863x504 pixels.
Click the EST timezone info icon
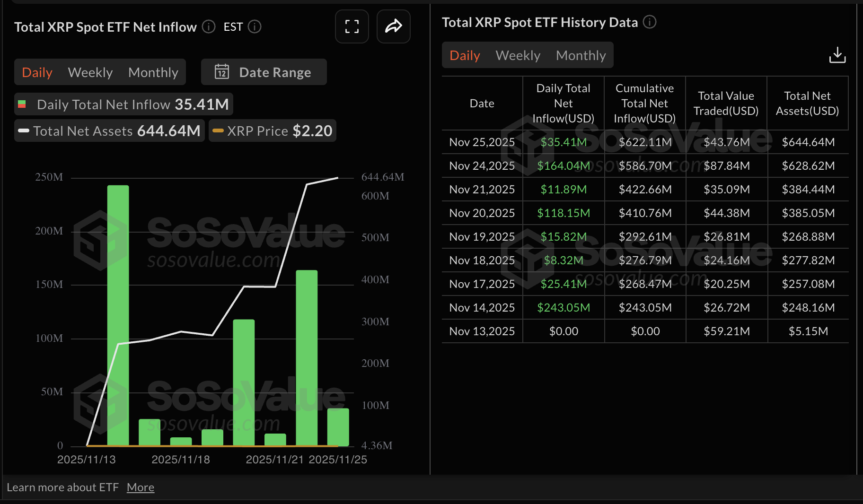click(x=255, y=27)
